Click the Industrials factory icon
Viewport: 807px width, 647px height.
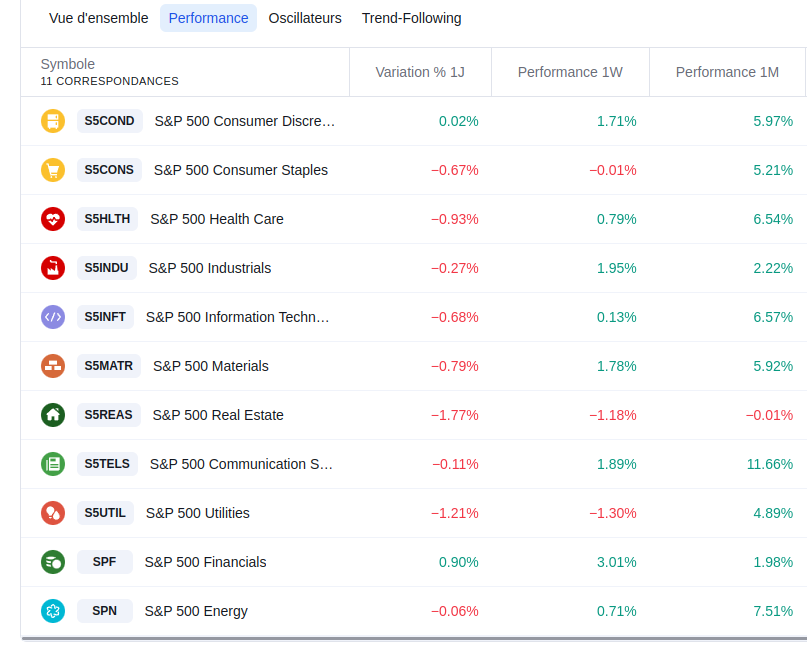tap(53, 268)
